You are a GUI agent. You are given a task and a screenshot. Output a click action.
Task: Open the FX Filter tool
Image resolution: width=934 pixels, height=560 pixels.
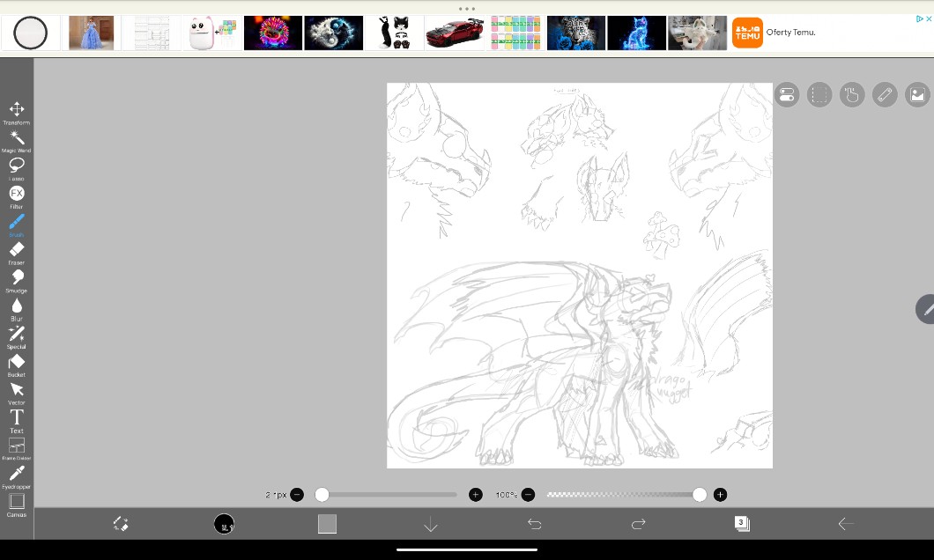point(17,194)
